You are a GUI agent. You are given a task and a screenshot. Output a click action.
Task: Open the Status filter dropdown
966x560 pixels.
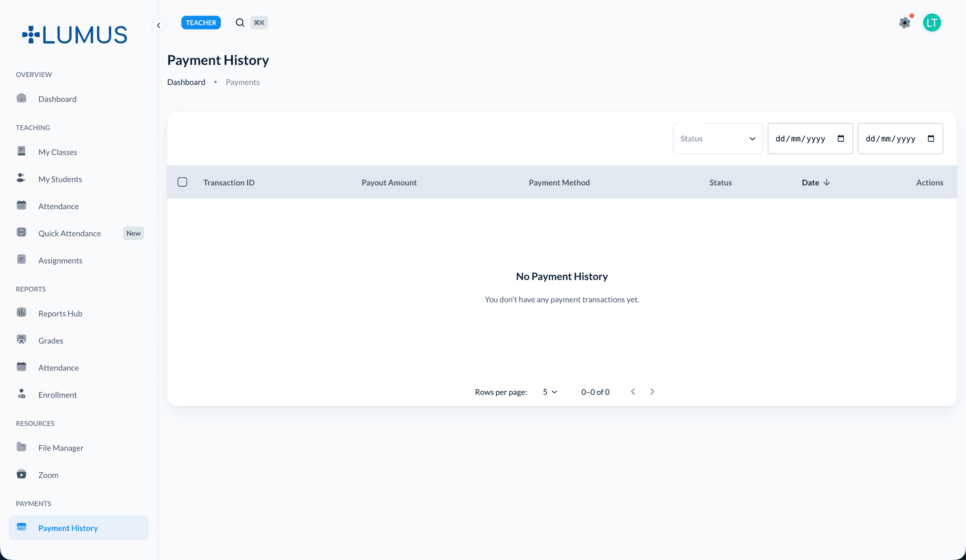[x=717, y=139]
